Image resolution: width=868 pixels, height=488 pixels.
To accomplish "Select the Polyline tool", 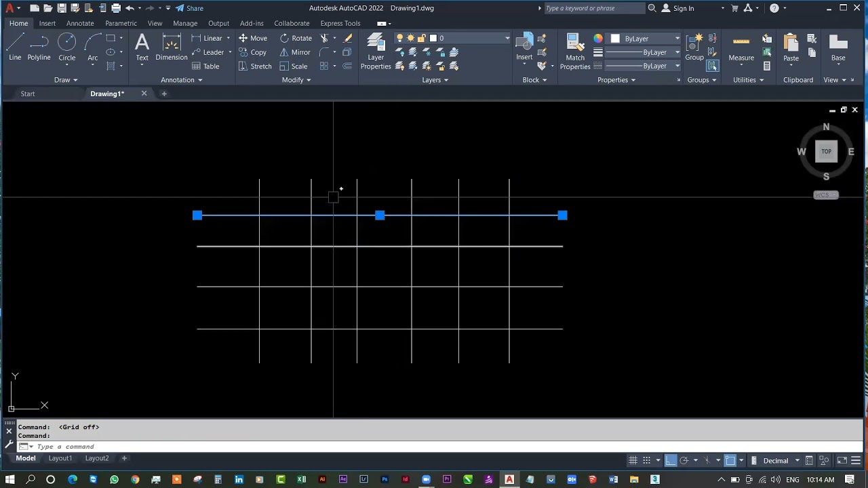I will [39, 47].
